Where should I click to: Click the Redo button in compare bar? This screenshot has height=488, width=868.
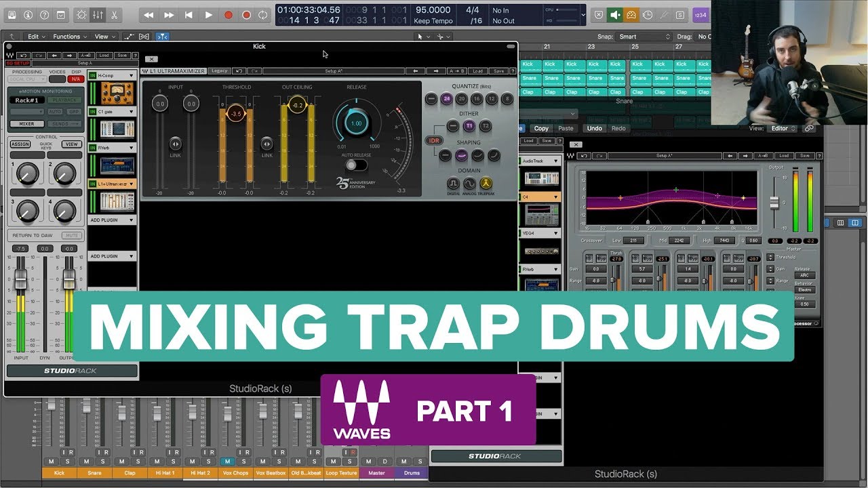click(x=618, y=128)
